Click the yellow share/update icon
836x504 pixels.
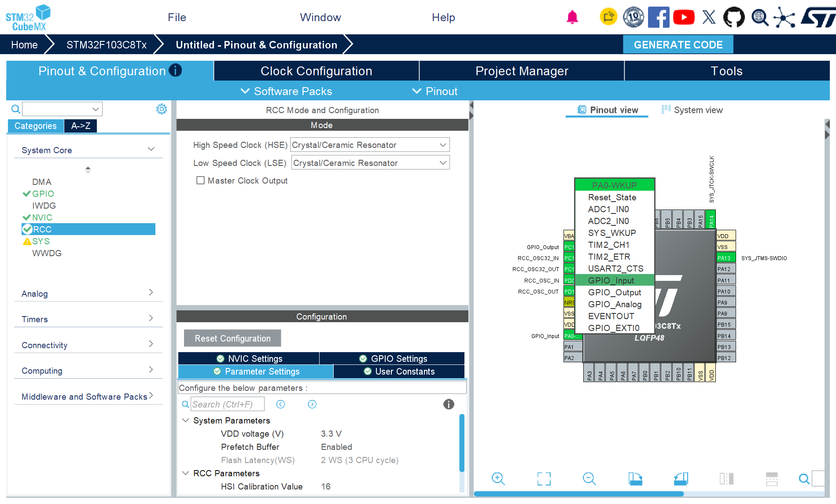[x=608, y=17]
